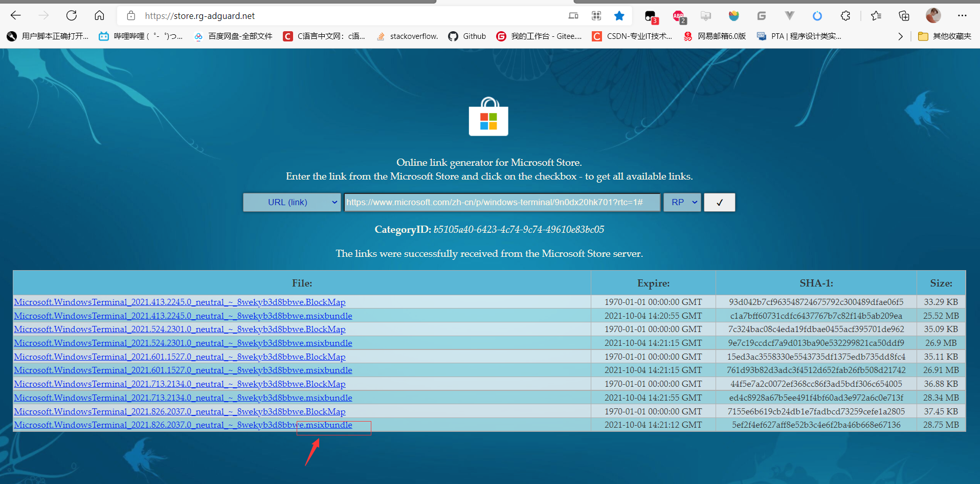Screen dimensions: 980x484
Task: Click the CategoryID b5105a40 text
Action: (489, 229)
